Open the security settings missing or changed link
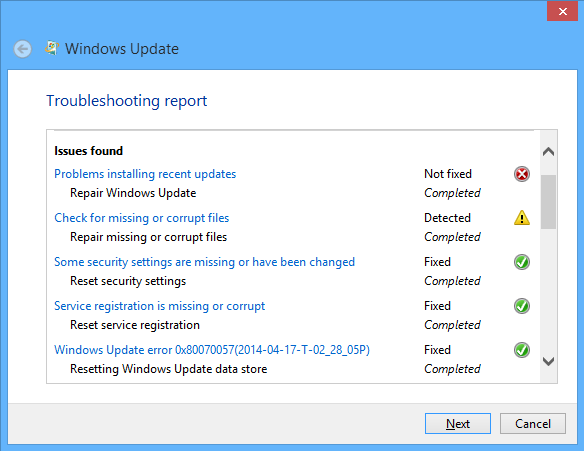 204,262
